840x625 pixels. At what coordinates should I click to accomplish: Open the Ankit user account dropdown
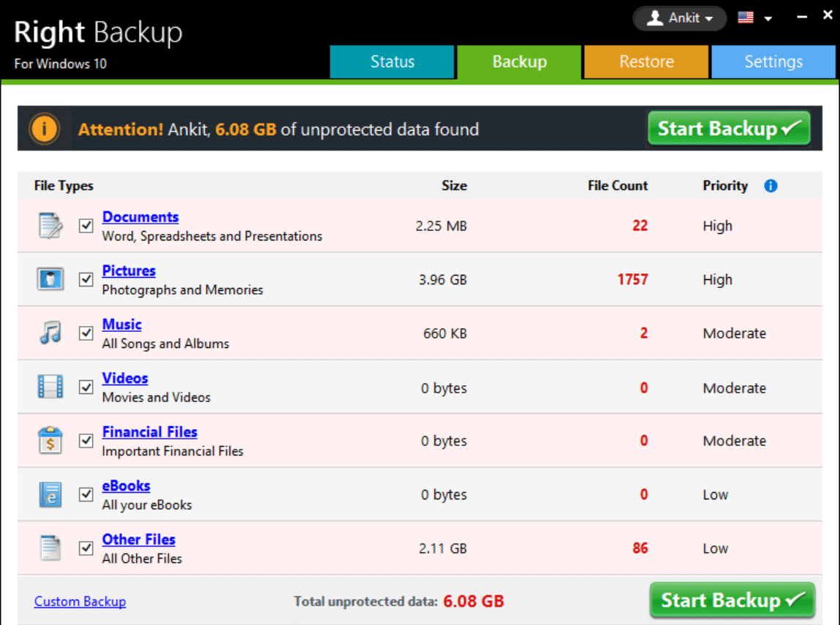pos(680,18)
